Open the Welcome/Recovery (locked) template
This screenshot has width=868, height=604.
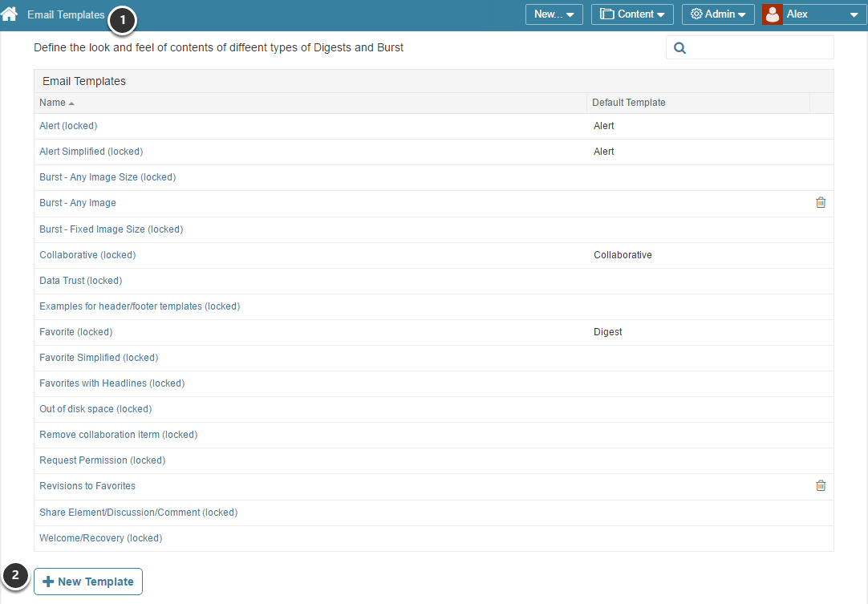101,538
